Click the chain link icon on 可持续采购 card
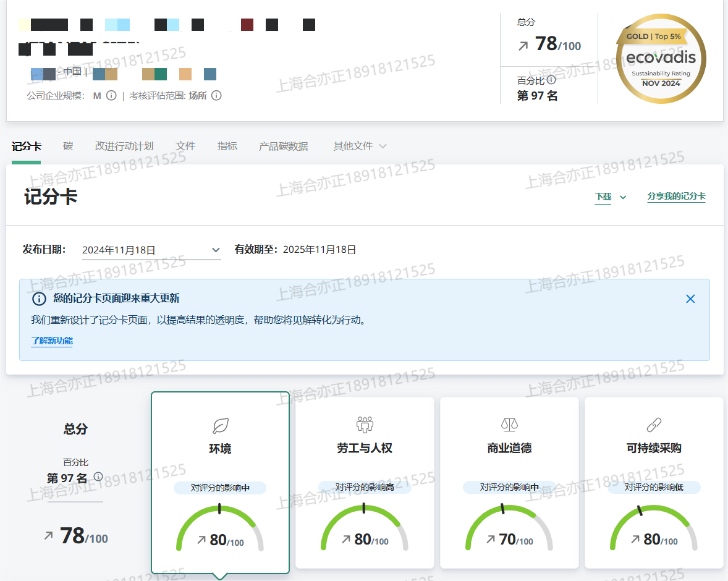Screen dimensions: 728x581 tap(654, 425)
